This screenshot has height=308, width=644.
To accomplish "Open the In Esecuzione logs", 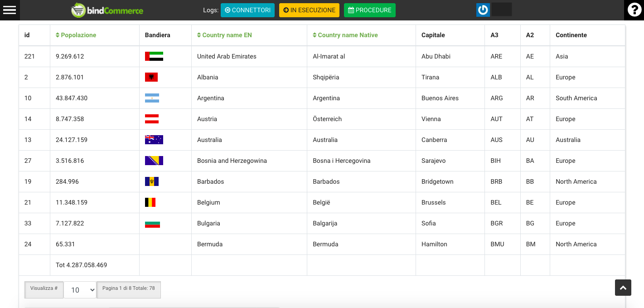I will tap(309, 10).
